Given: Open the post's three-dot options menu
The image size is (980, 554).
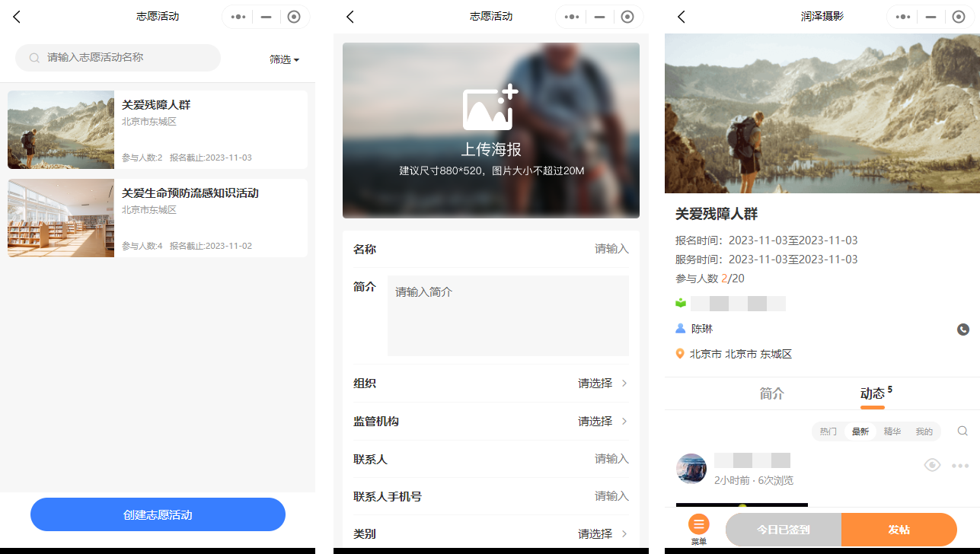Looking at the screenshot, I should click(960, 466).
